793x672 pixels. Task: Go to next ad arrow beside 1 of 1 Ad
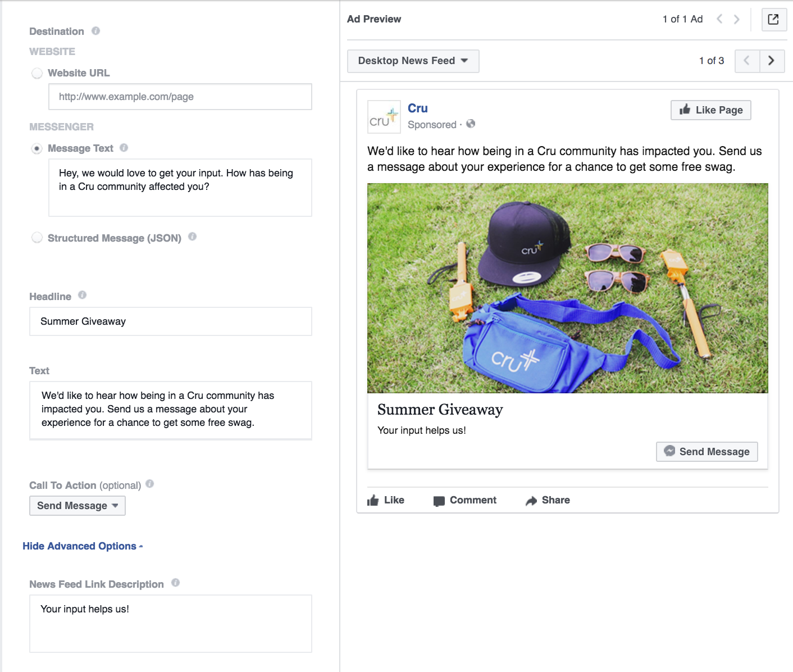pyautogui.click(x=737, y=19)
